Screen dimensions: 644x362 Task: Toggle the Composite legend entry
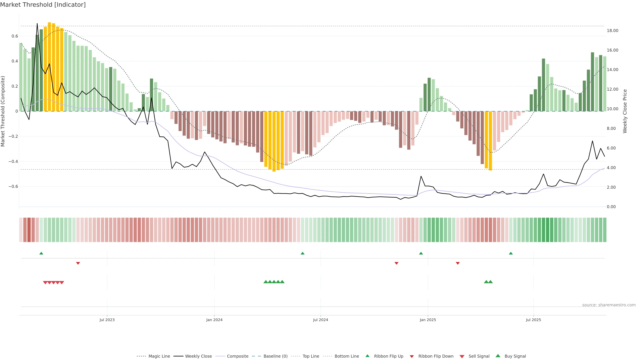[237, 356]
